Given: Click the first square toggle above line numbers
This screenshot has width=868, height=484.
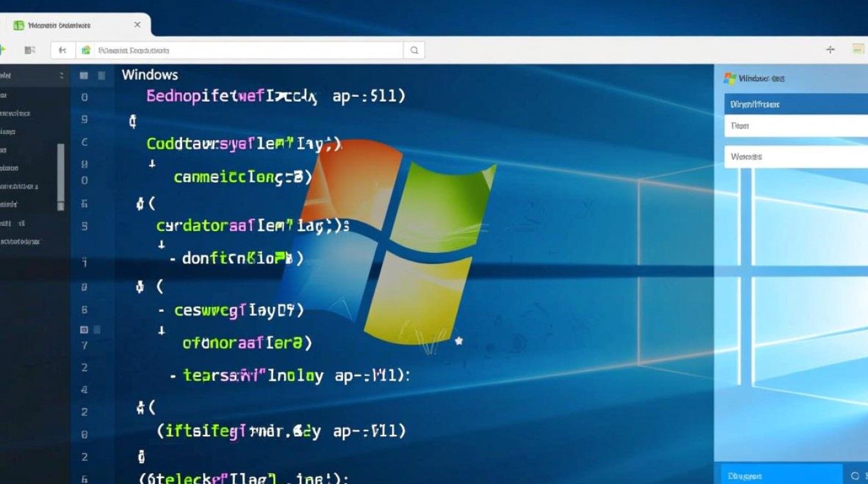Looking at the screenshot, I should (83, 76).
